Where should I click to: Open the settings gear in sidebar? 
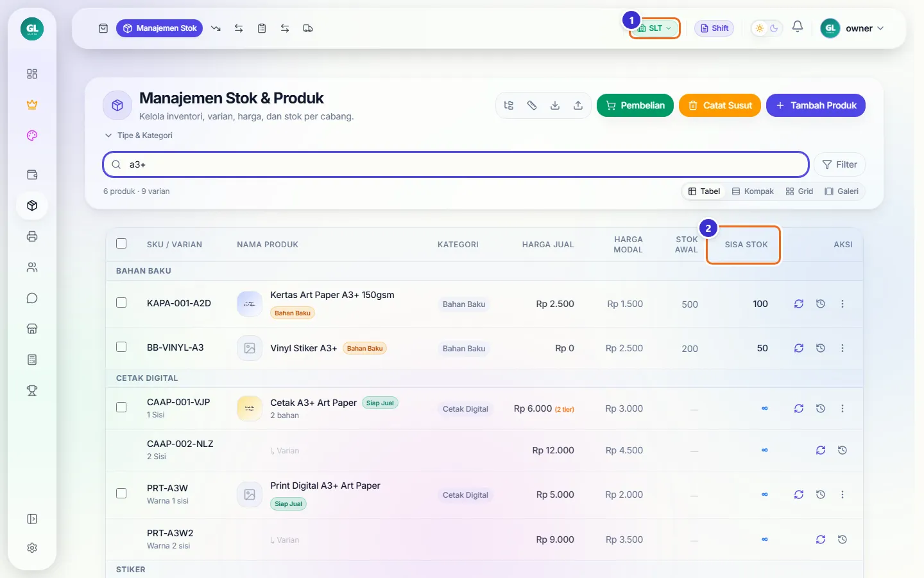click(32, 548)
